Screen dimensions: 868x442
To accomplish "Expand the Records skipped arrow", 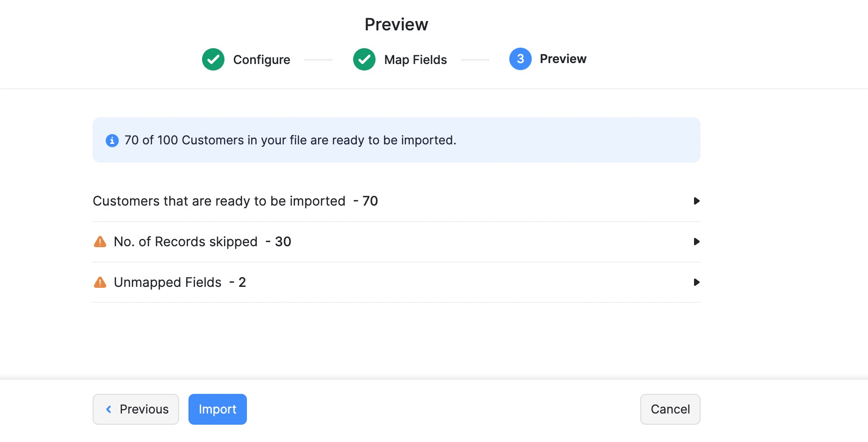I will coord(696,242).
